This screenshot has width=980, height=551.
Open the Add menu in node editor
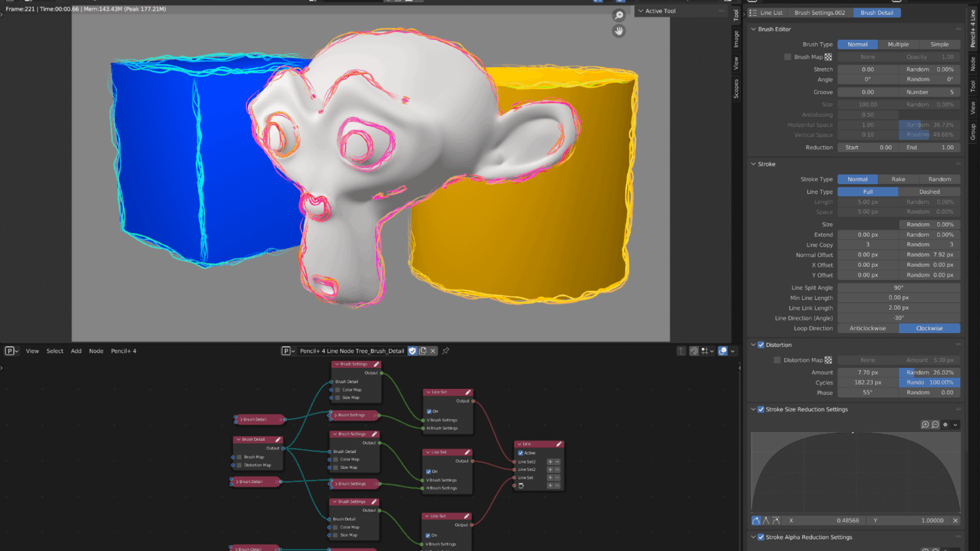coord(76,351)
